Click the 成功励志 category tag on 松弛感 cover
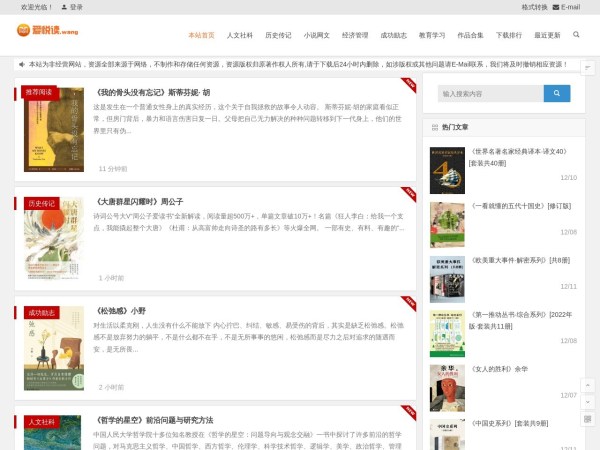 click(x=42, y=312)
